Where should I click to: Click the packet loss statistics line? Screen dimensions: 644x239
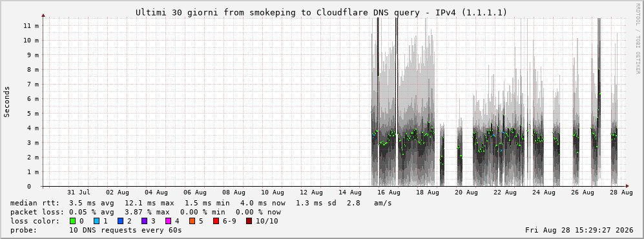click(x=145, y=212)
